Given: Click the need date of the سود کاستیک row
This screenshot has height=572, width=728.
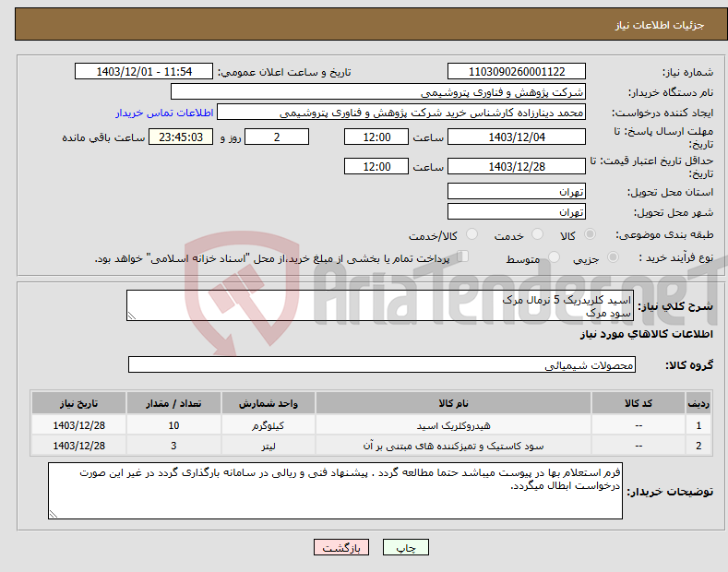Looking at the screenshot, I should click(79, 446).
